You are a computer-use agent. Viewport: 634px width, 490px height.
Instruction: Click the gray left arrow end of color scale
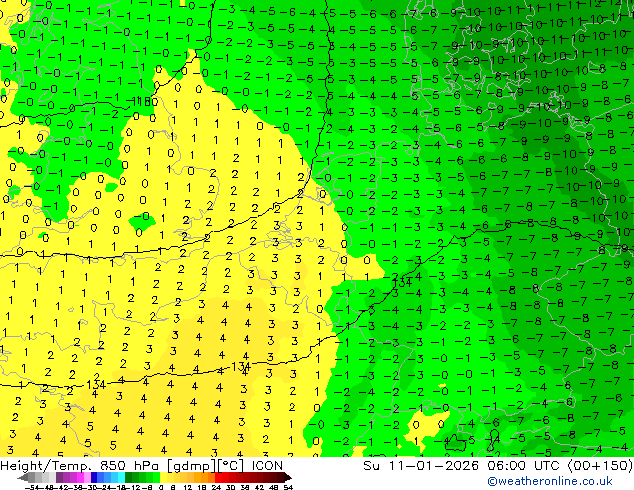tap(23, 478)
